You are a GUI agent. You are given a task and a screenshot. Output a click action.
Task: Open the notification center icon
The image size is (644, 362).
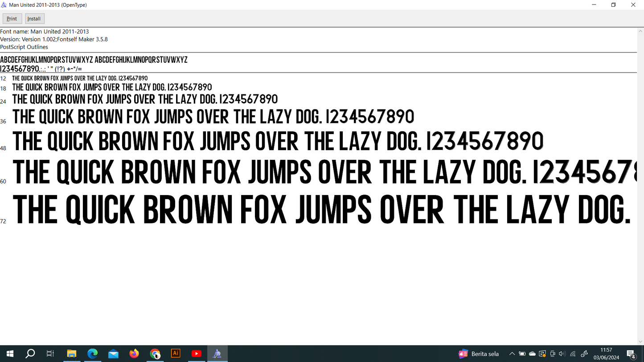(631, 354)
